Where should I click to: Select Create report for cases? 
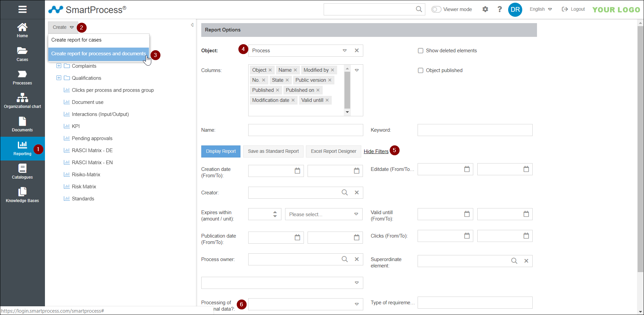tap(76, 40)
